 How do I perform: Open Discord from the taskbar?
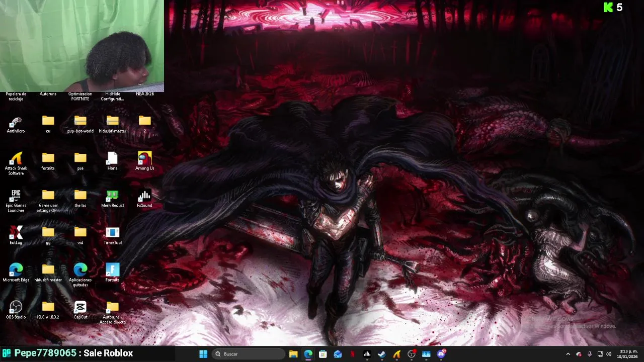tap(441, 354)
